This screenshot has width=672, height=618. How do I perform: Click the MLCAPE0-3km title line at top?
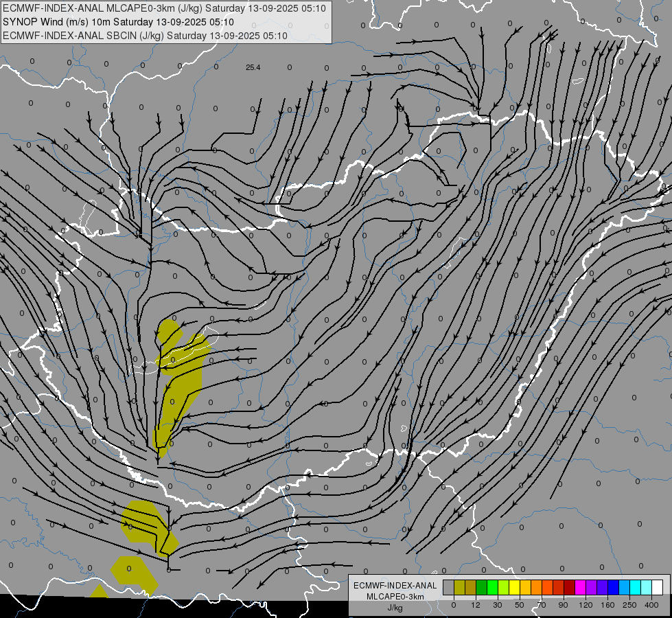tap(164, 8)
